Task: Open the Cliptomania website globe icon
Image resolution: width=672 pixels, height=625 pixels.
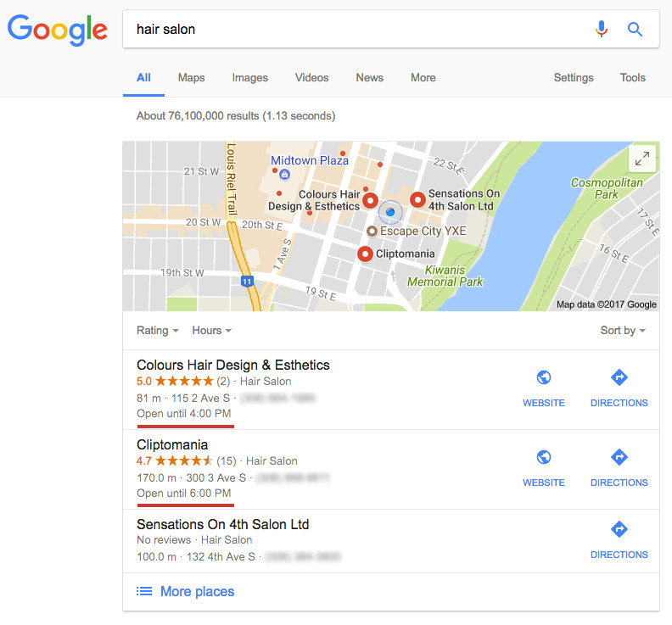Action: click(543, 457)
